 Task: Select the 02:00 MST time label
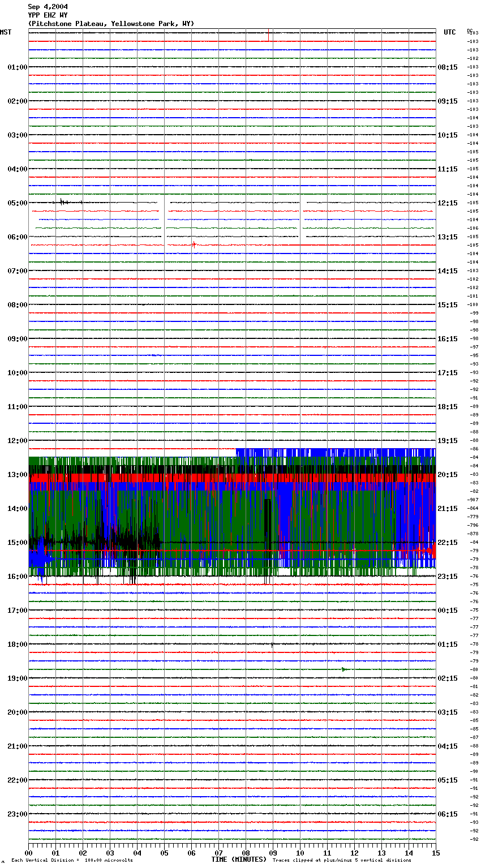(x=18, y=101)
